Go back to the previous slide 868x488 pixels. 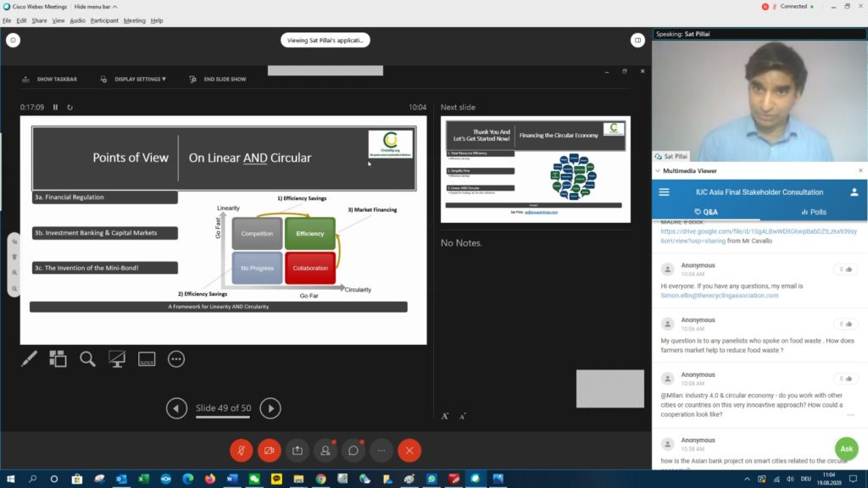(x=176, y=408)
